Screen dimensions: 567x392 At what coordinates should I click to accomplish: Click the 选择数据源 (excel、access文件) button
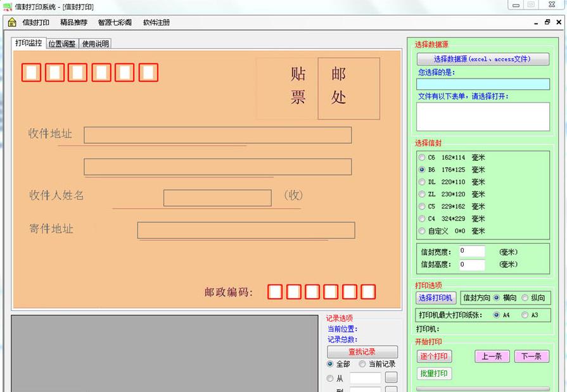tap(482, 59)
